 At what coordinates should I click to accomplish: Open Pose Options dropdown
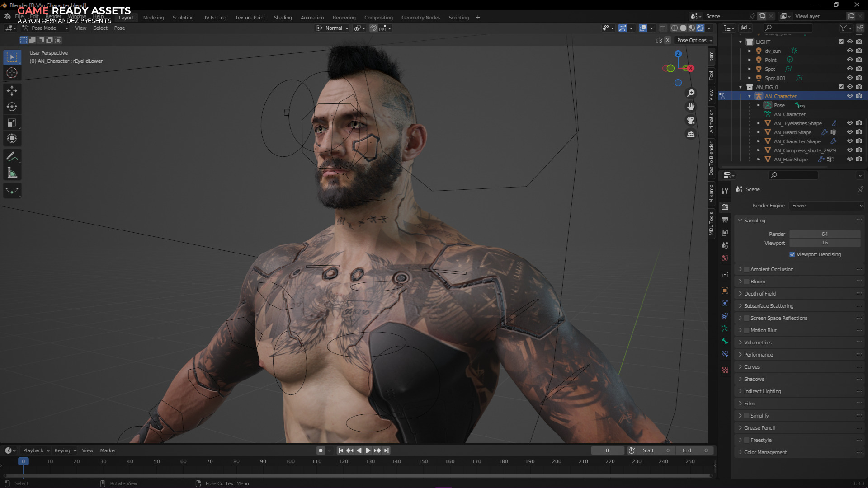tap(694, 40)
